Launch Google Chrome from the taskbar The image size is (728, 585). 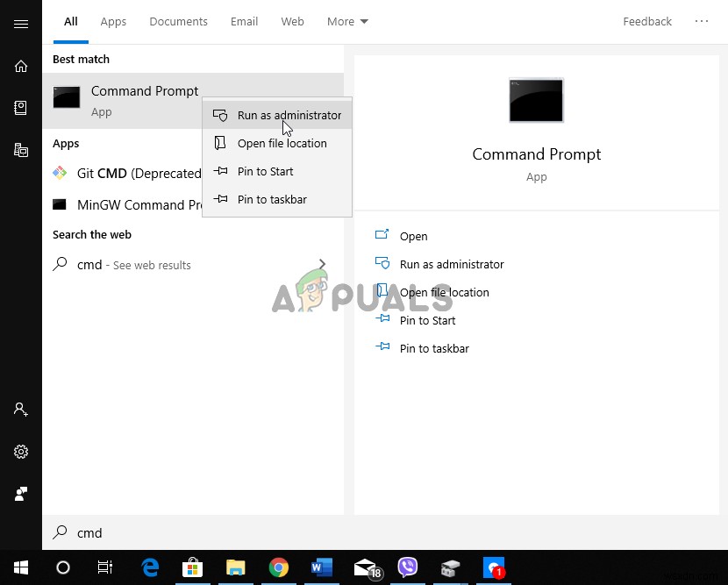click(278, 567)
